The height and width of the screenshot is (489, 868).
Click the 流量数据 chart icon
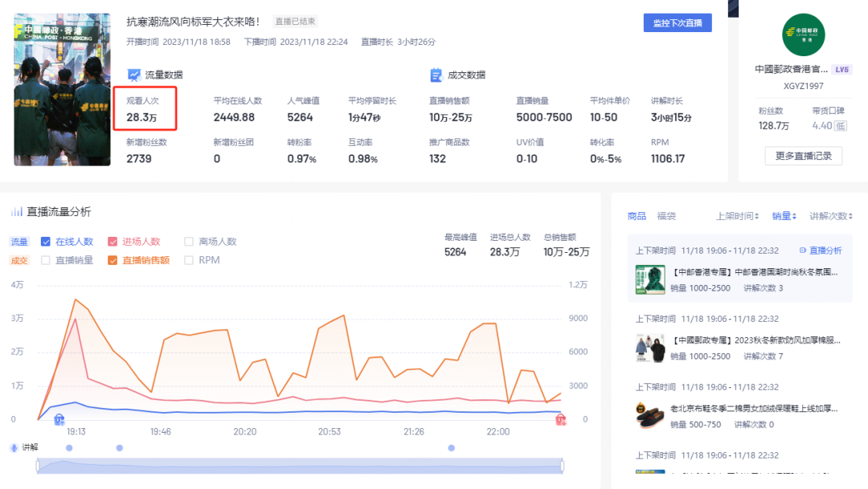point(133,75)
